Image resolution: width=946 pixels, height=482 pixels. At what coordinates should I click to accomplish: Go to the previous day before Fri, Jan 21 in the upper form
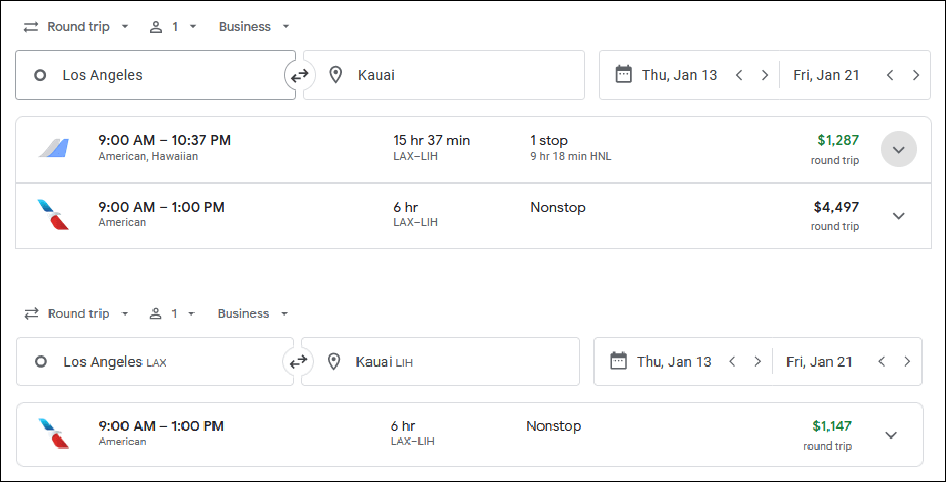889,75
